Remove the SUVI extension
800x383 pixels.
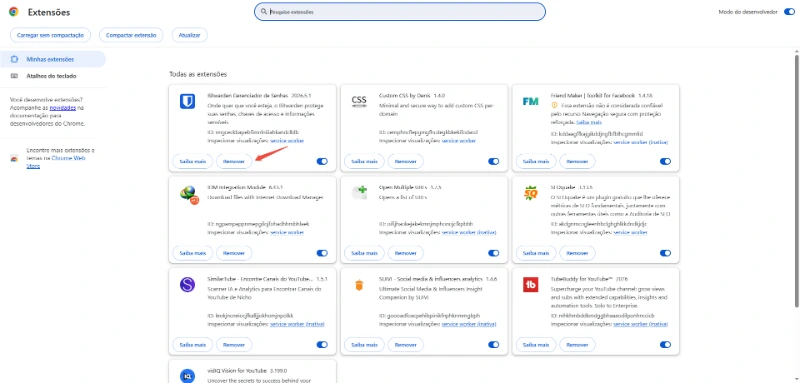click(x=406, y=345)
